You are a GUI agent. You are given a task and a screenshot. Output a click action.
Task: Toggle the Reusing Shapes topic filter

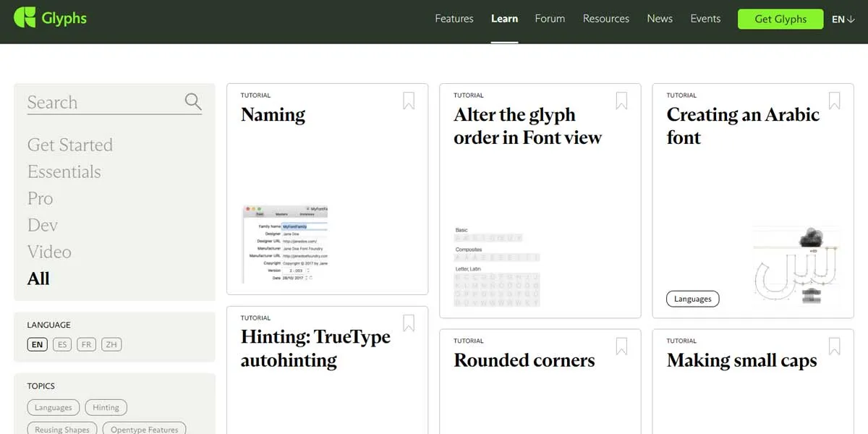point(62,429)
